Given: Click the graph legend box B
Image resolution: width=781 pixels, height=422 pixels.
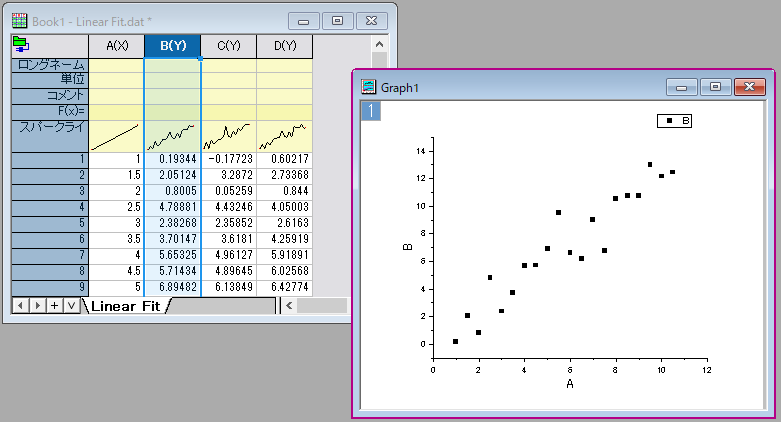Looking at the screenshot, I should [x=674, y=121].
